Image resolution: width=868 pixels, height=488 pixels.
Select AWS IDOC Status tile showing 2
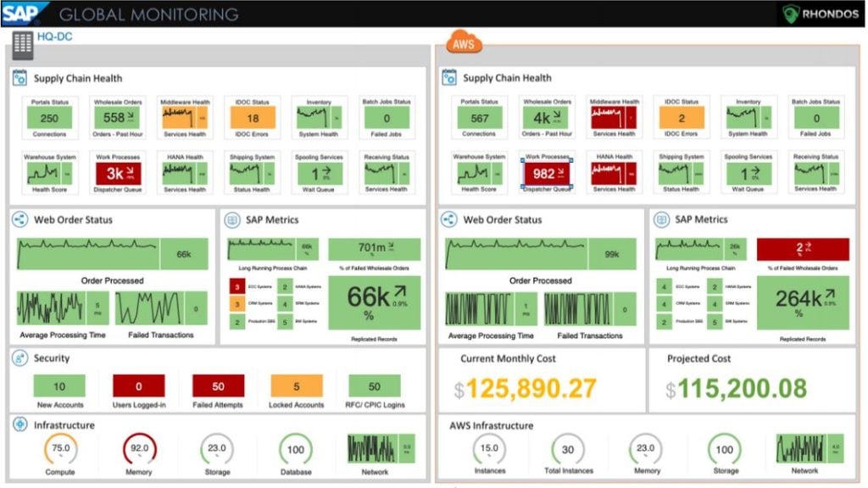[682, 118]
